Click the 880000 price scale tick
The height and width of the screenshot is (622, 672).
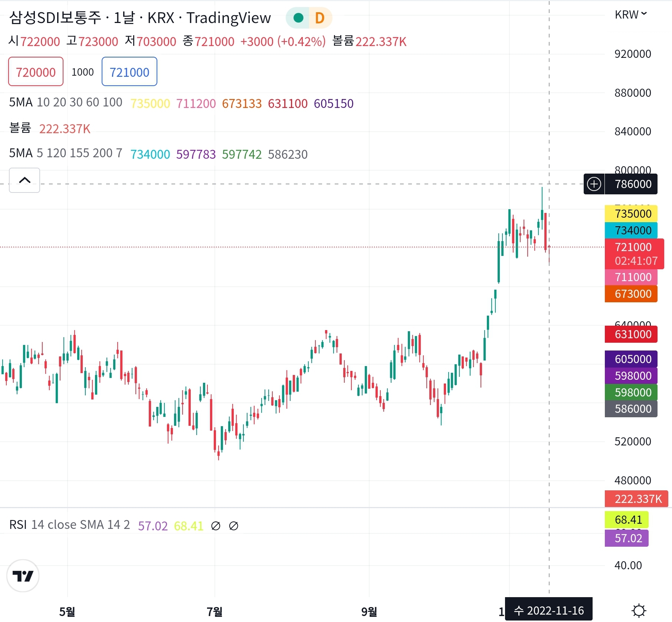(633, 93)
